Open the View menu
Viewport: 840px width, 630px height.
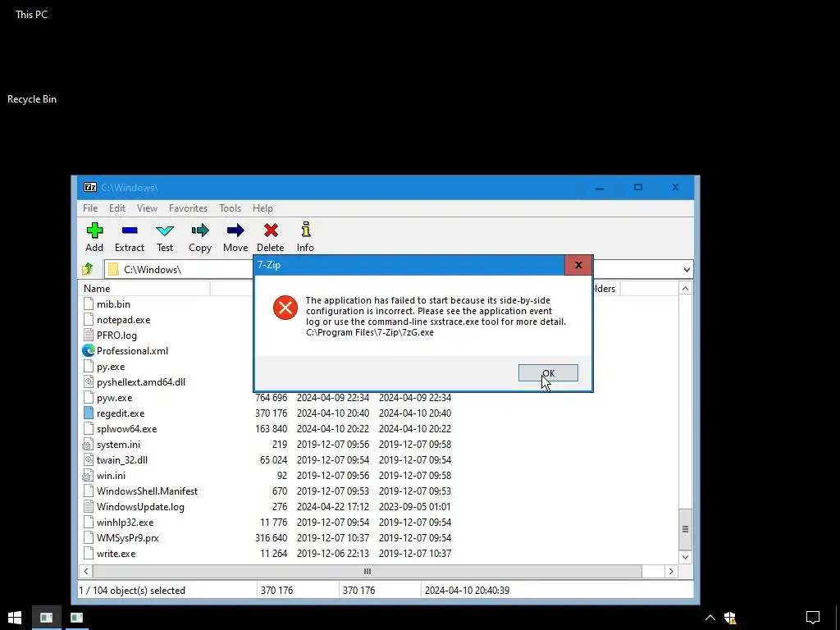coord(147,208)
